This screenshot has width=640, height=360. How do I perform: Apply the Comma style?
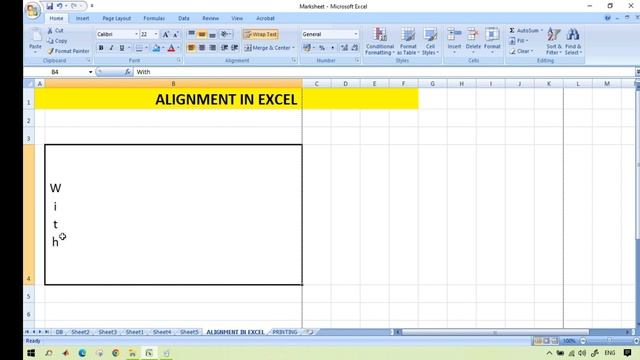tap(332, 48)
